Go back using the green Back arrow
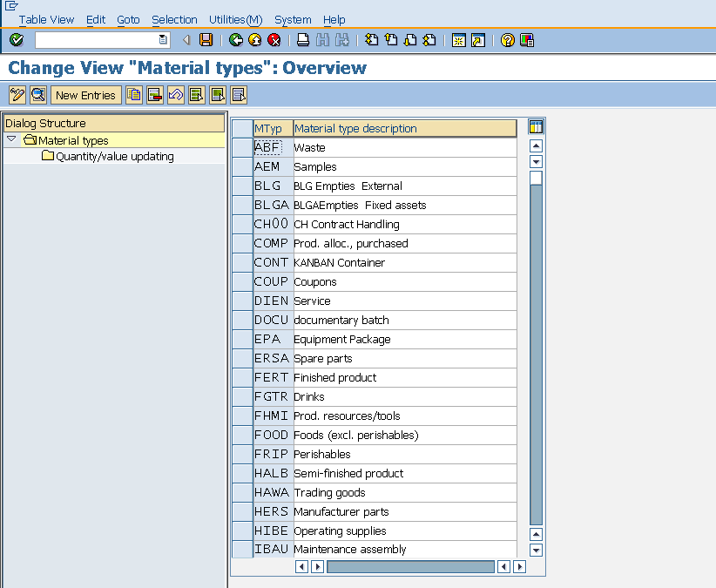This screenshot has width=716, height=588. point(235,39)
